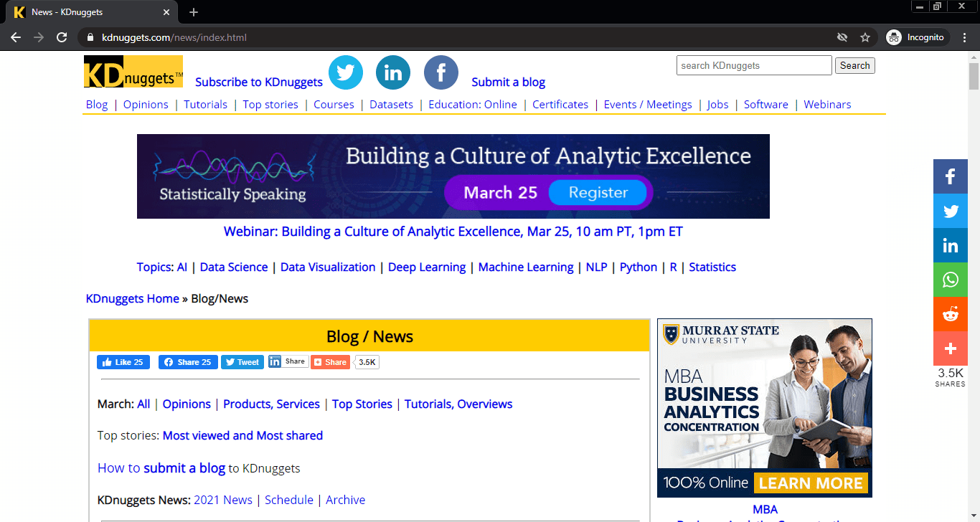Open the Facebook circle icon in header

[441, 72]
